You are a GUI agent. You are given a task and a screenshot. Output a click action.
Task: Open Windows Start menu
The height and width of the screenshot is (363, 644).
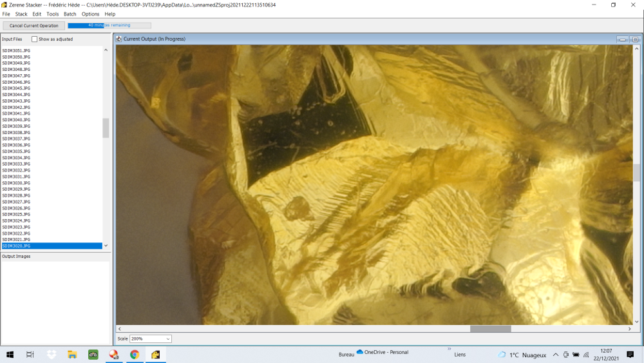(10, 355)
